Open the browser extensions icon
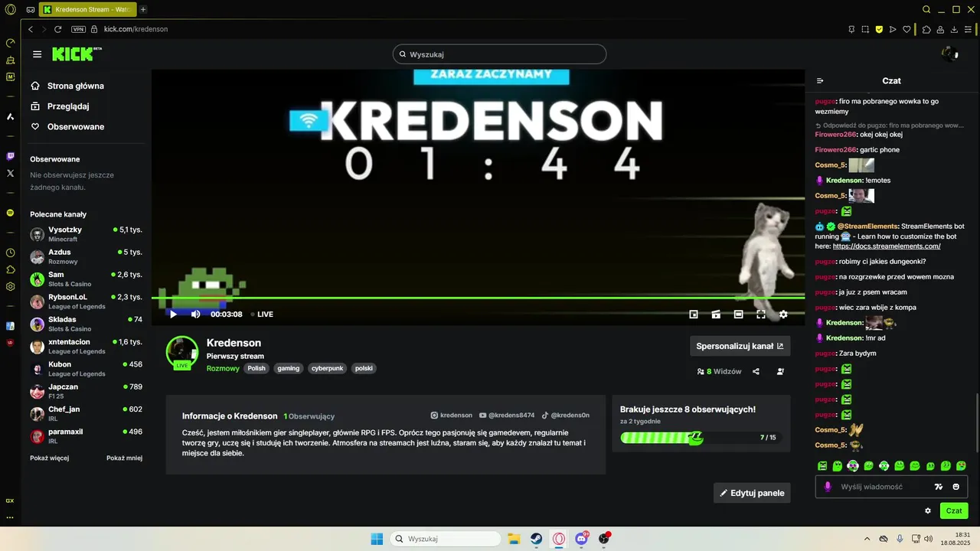 coord(926,29)
